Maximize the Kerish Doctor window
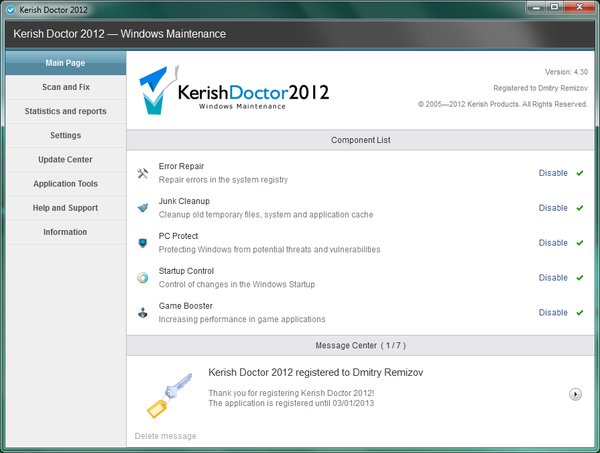 coord(554,7)
